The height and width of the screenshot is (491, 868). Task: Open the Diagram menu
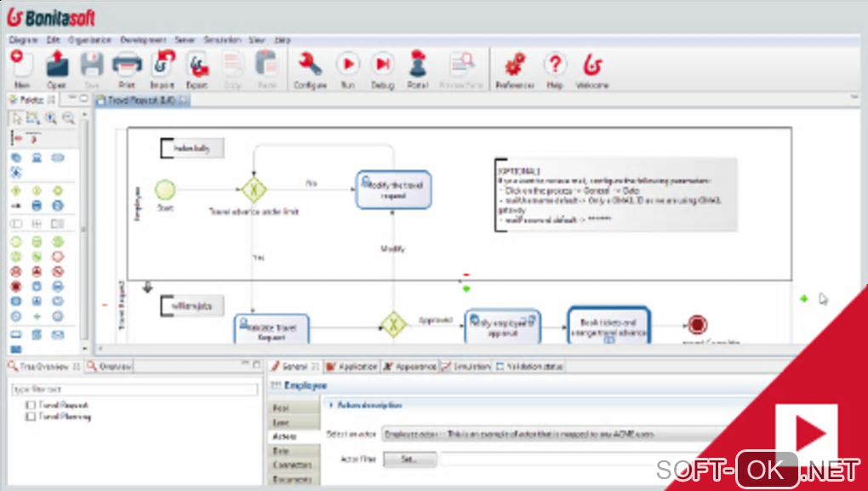pyautogui.click(x=23, y=40)
